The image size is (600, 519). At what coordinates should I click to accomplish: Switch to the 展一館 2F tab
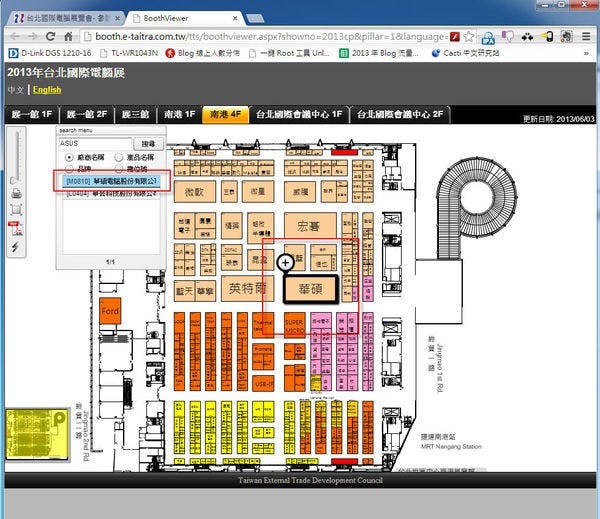pos(87,114)
